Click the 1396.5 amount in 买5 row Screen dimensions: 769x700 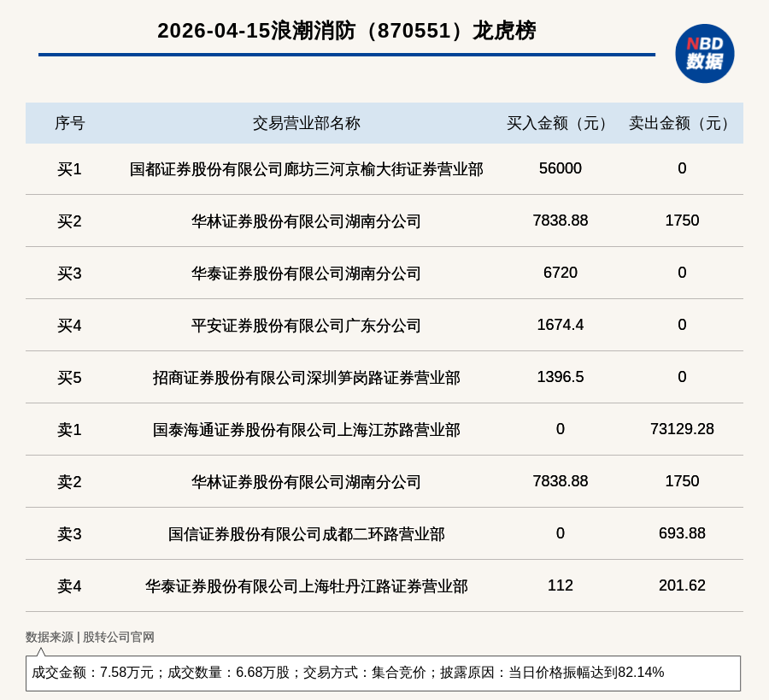pos(560,377)
